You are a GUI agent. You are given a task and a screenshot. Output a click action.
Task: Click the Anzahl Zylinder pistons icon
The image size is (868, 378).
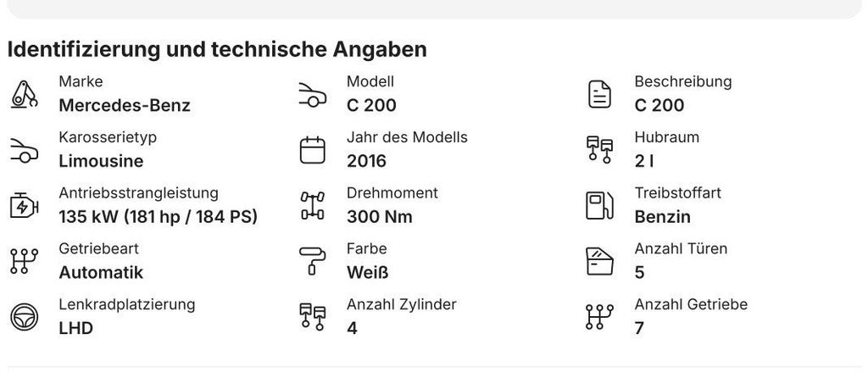point(312,317)
